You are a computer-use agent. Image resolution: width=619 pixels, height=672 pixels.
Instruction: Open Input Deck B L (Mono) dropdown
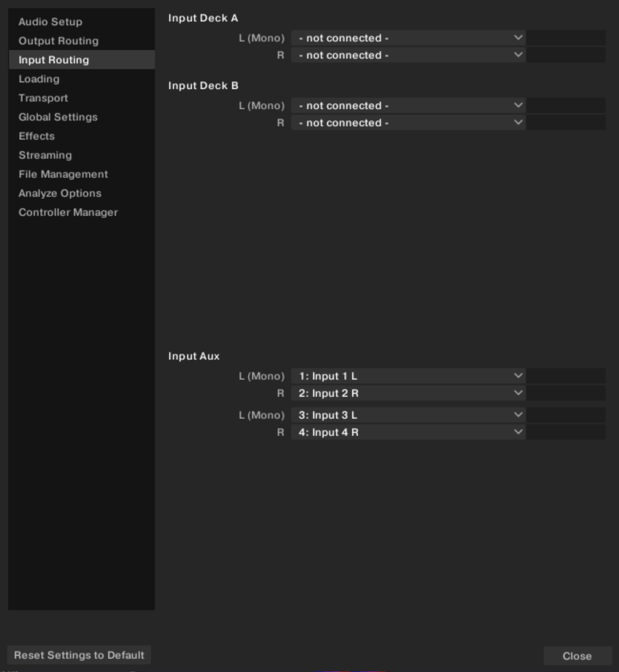408,105
